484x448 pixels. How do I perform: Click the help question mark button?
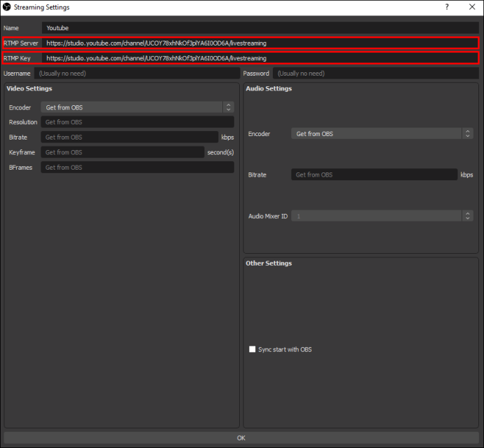coord(447,7)
